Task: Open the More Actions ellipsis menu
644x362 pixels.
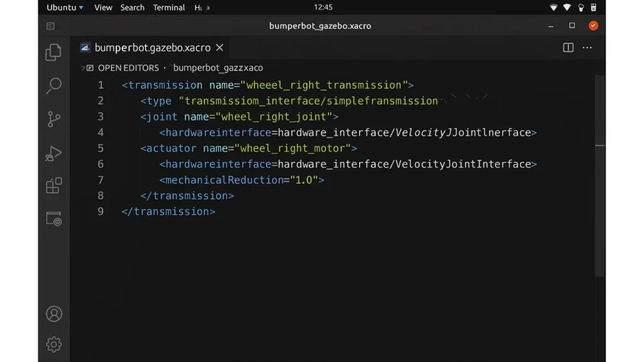Action: tap(587, 48)
